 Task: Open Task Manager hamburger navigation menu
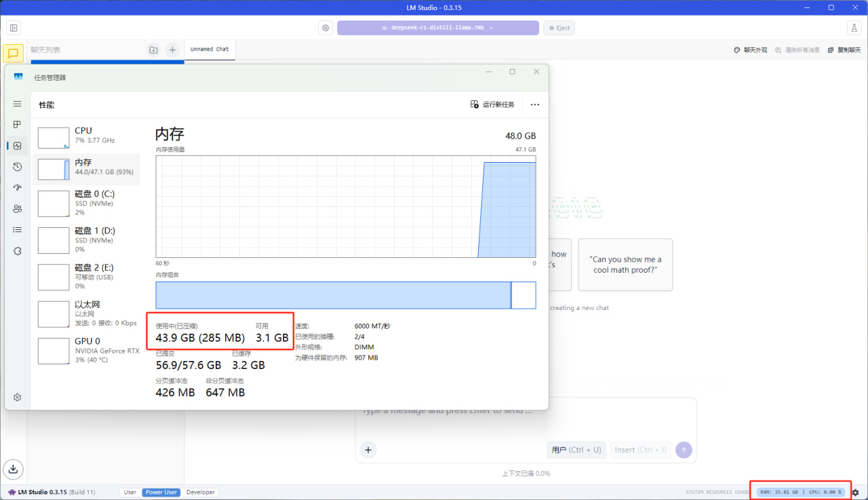[18, 104]
